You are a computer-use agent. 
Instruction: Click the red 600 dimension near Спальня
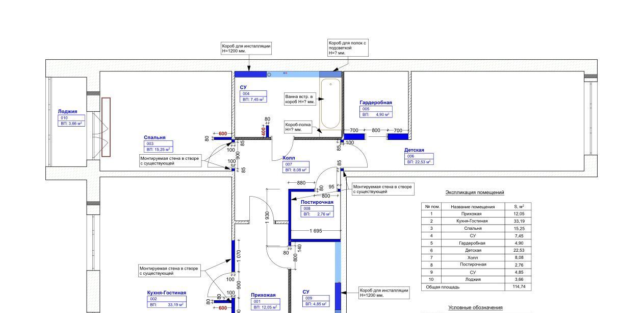(222, 134)
